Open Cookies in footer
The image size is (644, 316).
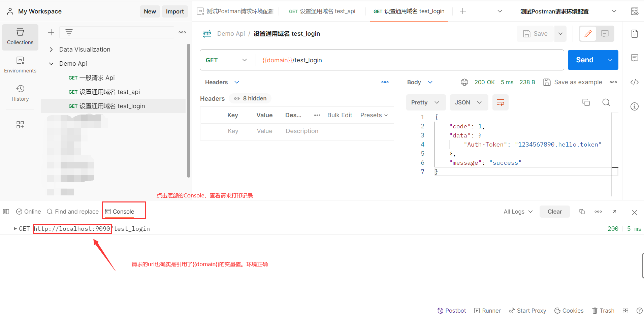[x=569, y=311]
